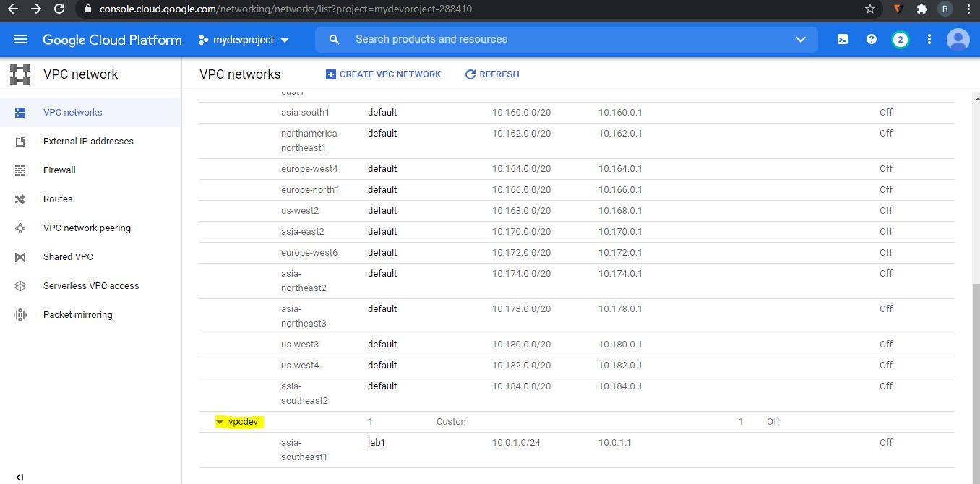Open the Help question mark icon
The image size is (980, 484).
(x=871, y=40)
